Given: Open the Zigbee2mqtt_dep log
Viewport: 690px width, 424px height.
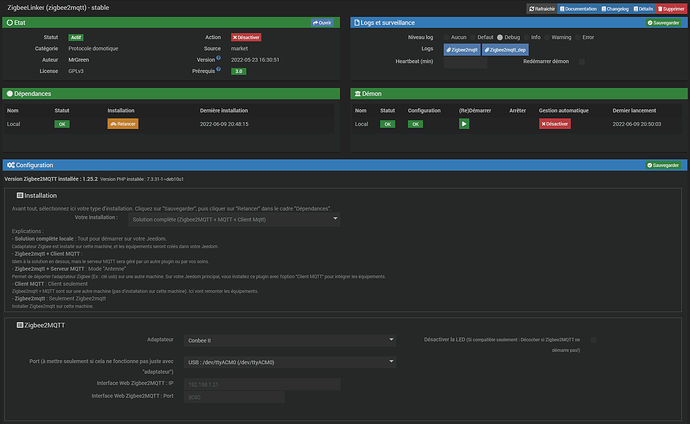Looking at the screenshot, I should coord(507,48).
